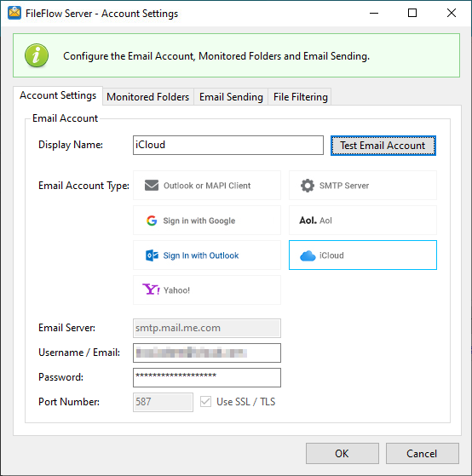Click the Test Email Account button
472x476 pixels.
[383, 146]
